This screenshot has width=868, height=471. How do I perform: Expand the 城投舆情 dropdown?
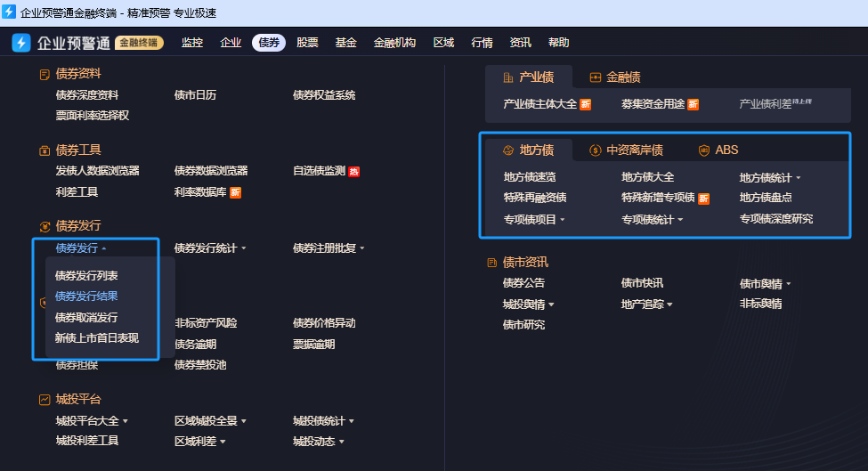click(529, 305)
